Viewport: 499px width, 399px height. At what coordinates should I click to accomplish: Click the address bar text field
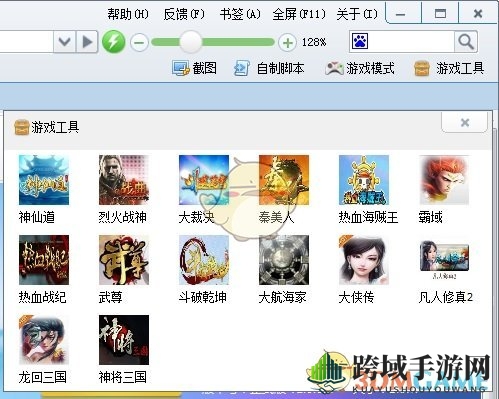[x=27, y=42]
